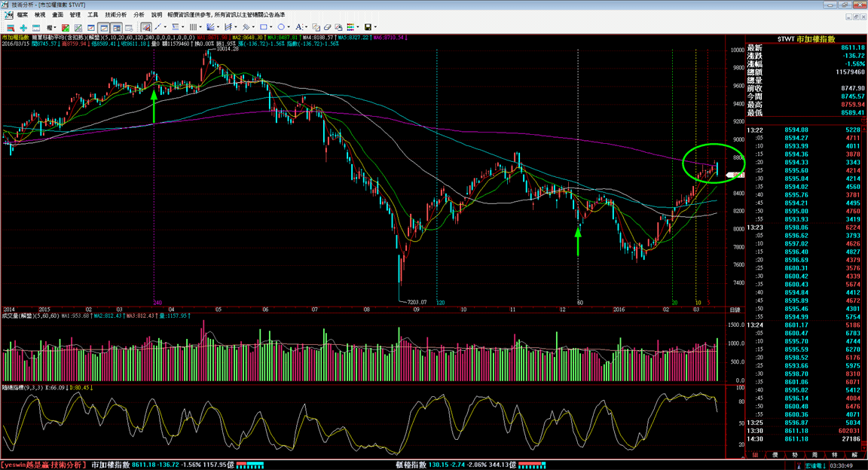This screenshot has height=470, width=868.
Task: Click the 宏達電 ticker in status bar
Action: (815, 465)
